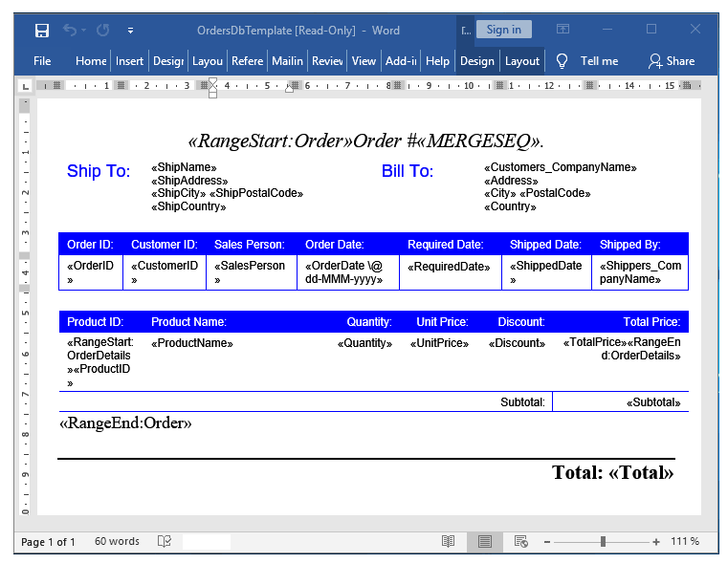Click the «Subtotal» merge field
This screenshot has width=728, height=563.
[x=653, y=402]
